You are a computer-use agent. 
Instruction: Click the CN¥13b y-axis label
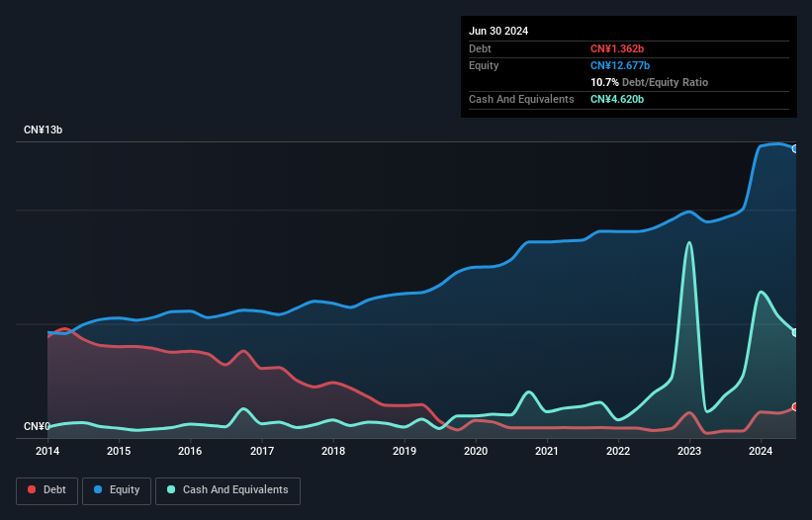(x=43, y=130)
